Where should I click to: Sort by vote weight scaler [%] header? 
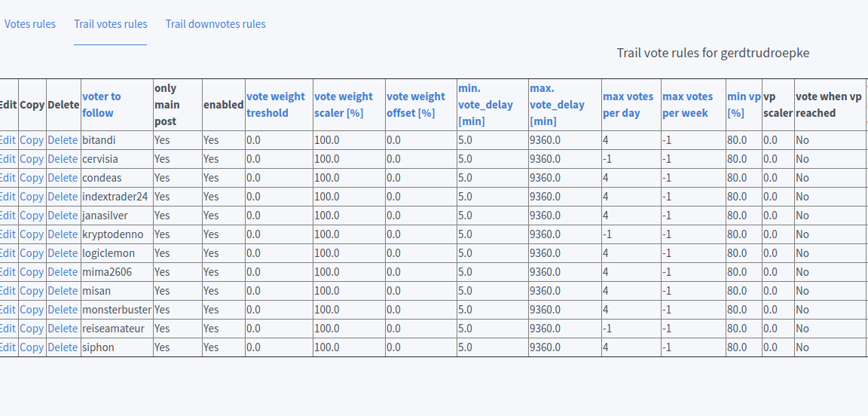pos(345,105)
